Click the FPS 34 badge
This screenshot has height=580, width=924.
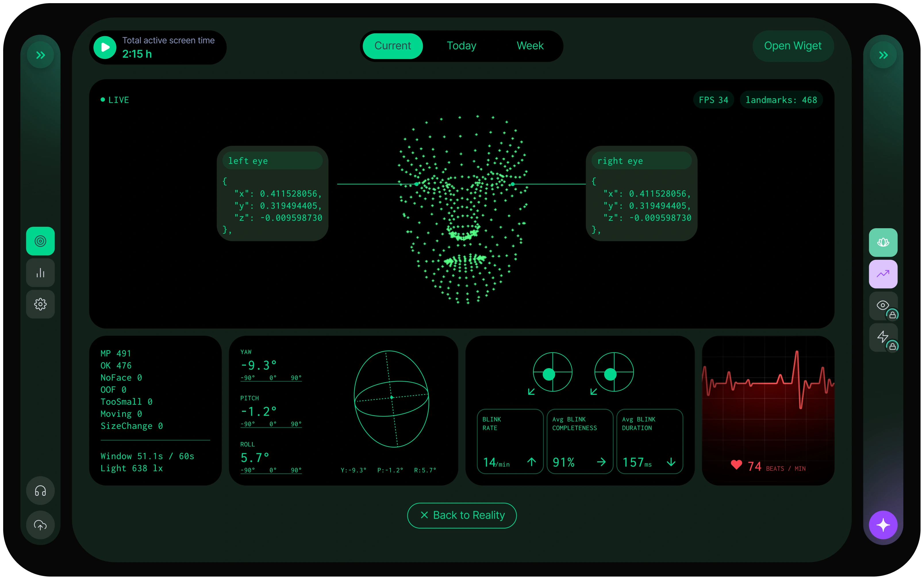(713, 100)
